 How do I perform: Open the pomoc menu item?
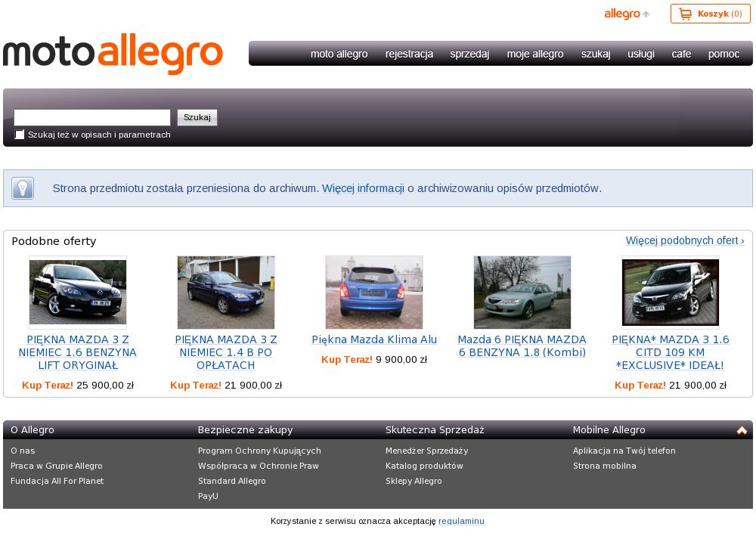[x=723, y=54]
